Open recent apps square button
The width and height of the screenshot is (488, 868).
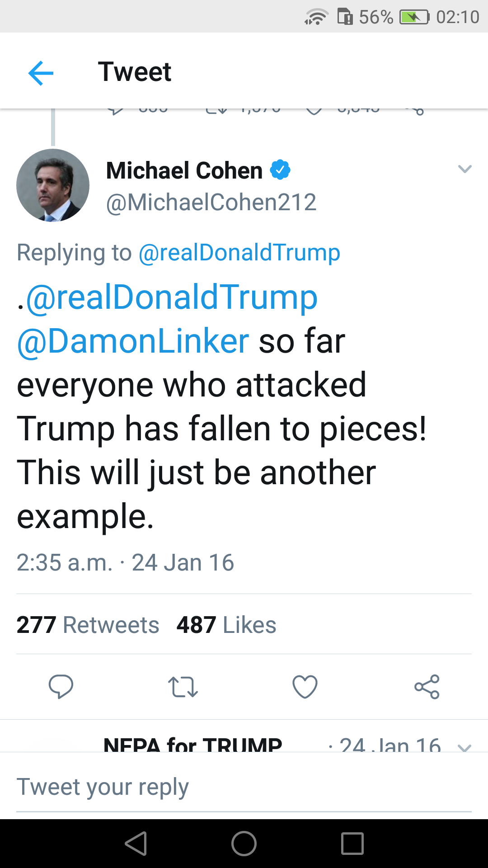click(352, 844)
